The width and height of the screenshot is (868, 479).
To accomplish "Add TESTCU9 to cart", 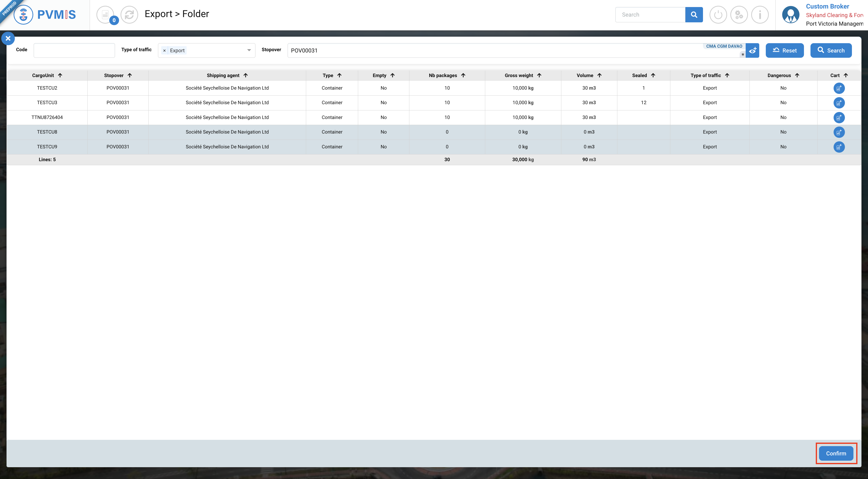I will click(x=839, y=147).
